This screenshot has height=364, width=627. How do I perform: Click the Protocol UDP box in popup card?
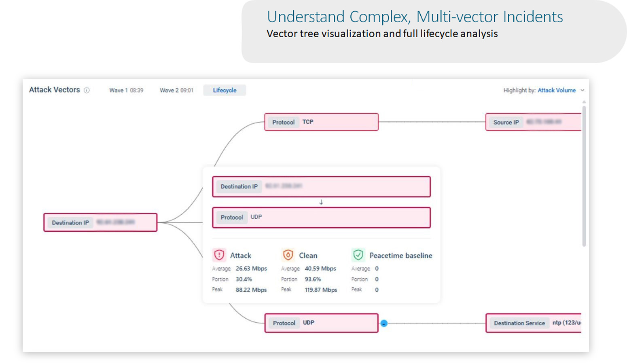321,218
